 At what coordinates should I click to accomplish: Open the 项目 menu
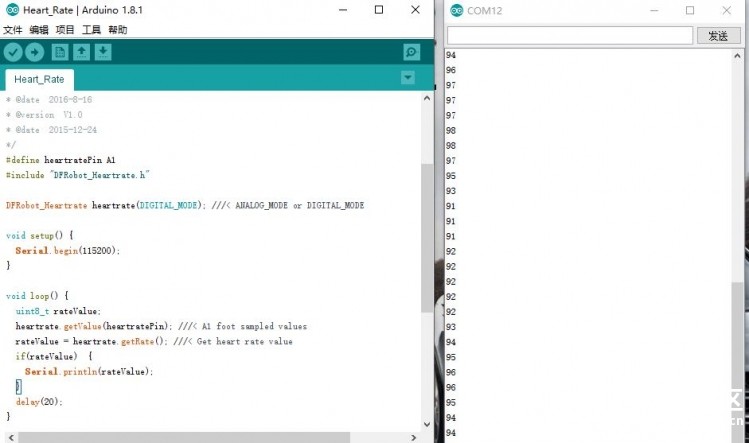tap(65, 30)
